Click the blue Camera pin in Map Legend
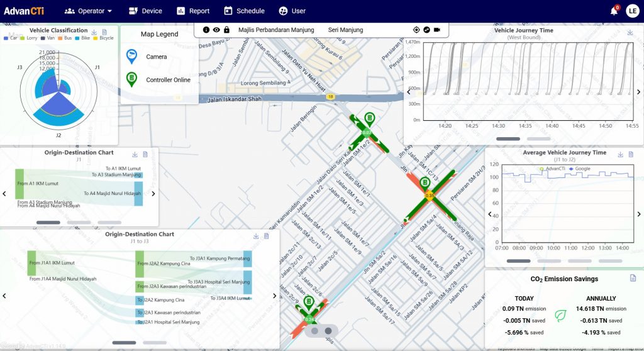 click(131, 57)
